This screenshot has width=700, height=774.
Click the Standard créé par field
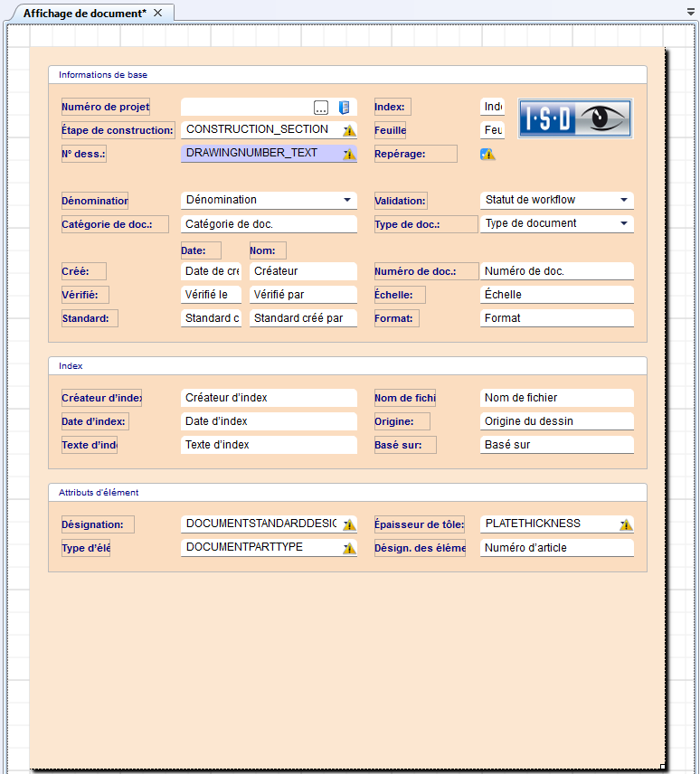tap(303, 318)
